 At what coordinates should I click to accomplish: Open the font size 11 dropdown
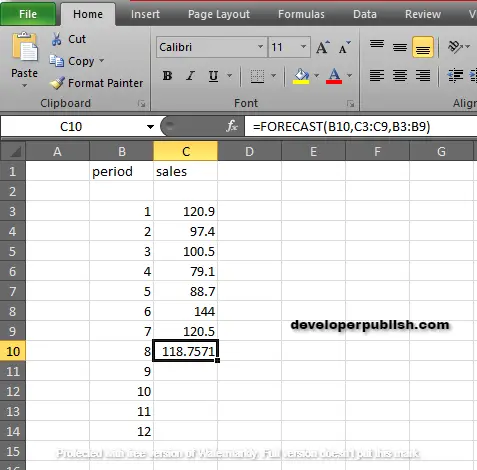[x=303, y=47]
